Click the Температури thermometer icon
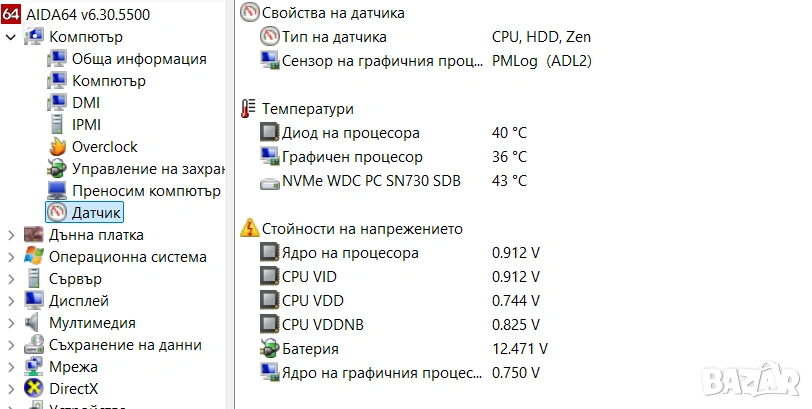 click(249, 108)
